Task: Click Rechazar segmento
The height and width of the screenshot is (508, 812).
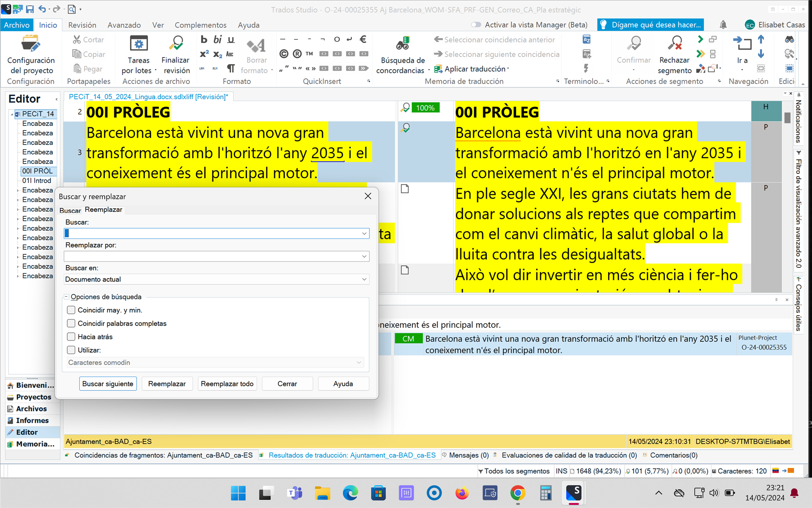Action: [675, 55]
